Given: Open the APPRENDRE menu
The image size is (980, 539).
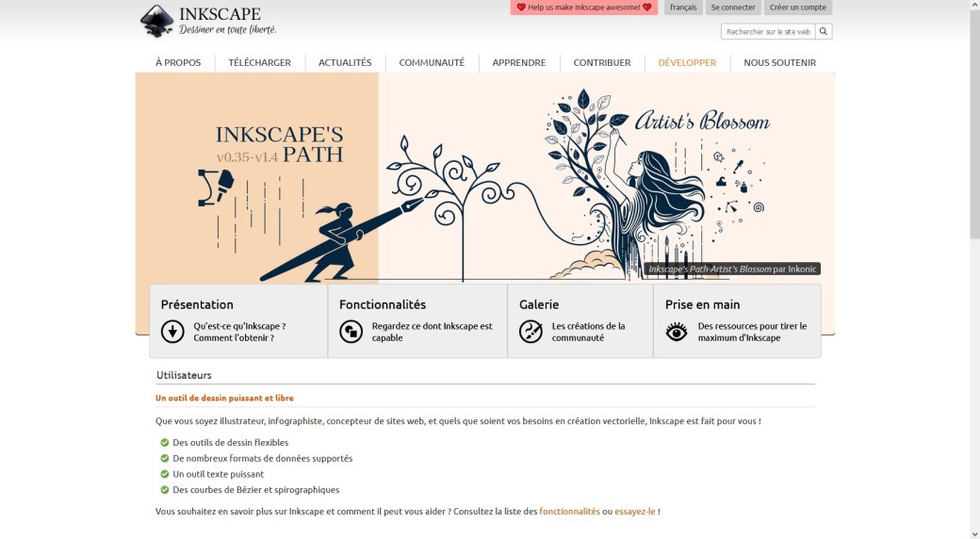Looking at the screenshot, I should pos(519,62).
